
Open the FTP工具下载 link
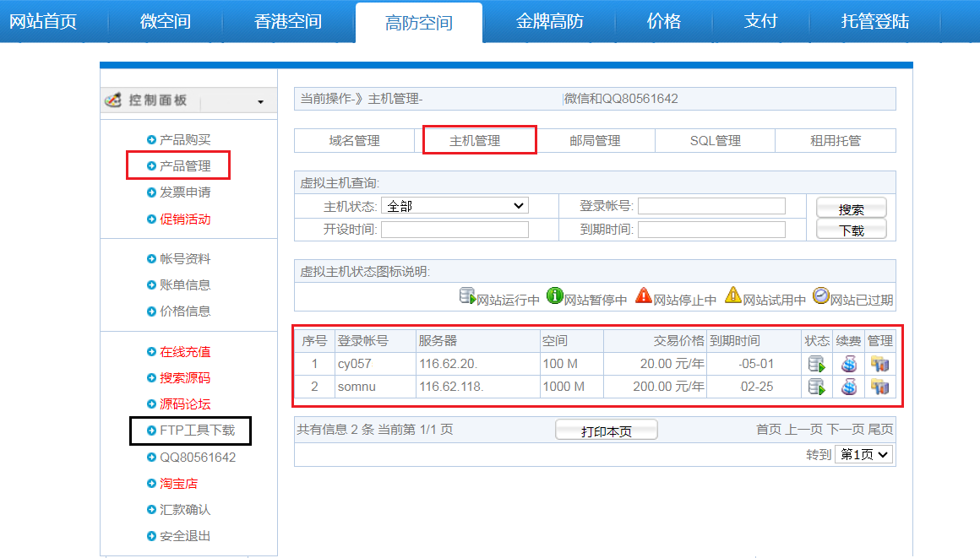197,431
